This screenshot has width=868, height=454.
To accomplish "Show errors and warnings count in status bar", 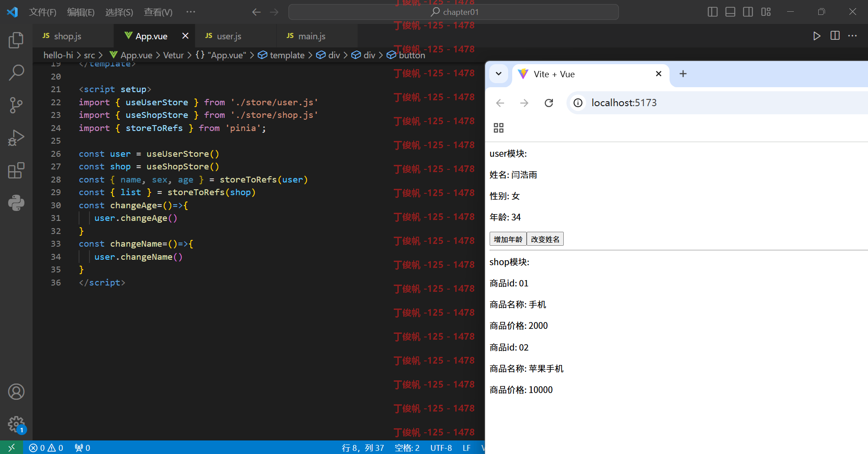I will pos(46,448).
